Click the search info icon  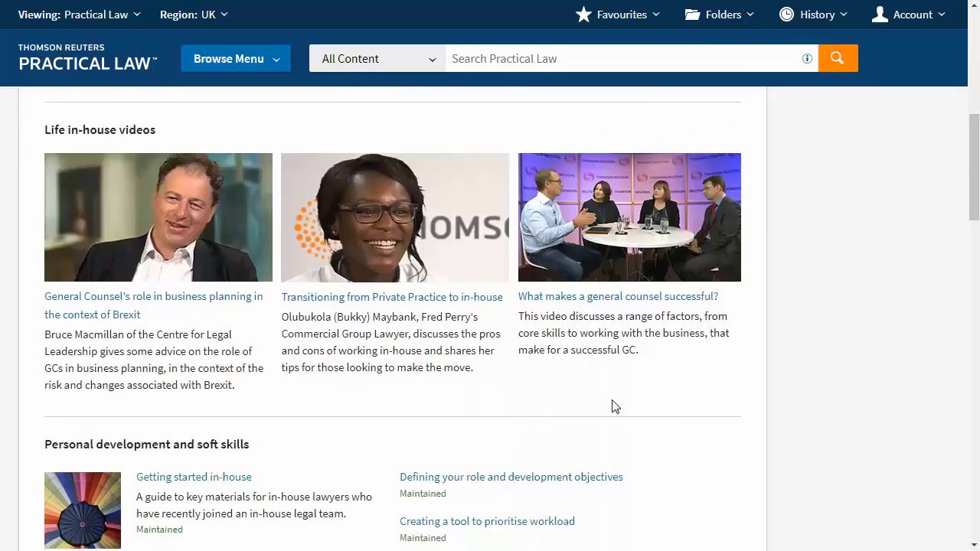(x=807, y=59)
